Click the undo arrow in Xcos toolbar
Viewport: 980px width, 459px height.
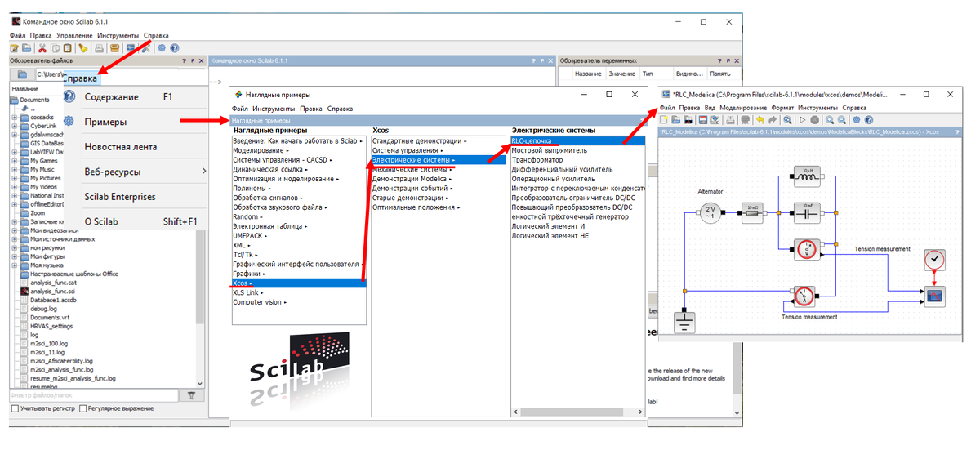(x=760, y=119)
